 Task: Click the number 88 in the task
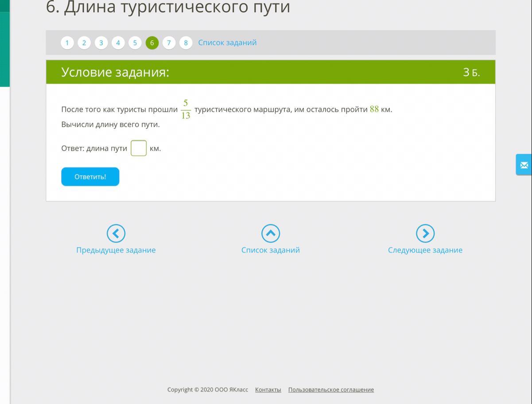[374, 109]
